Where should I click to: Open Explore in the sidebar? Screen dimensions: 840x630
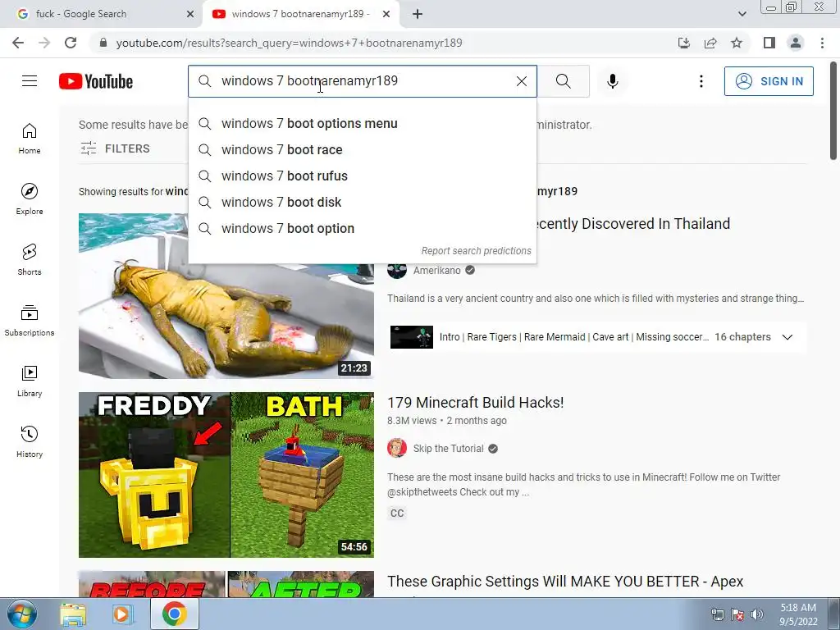tap(30, 199)
